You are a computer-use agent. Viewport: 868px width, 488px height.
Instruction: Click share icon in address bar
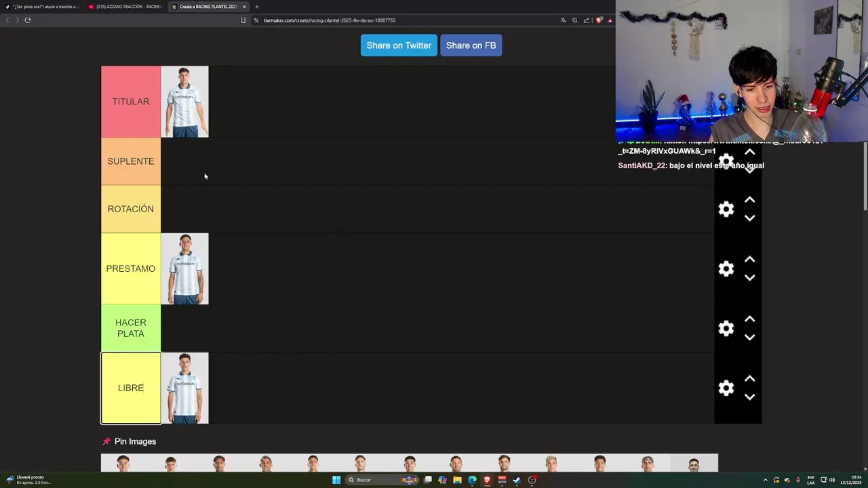[x=587, y=20]
